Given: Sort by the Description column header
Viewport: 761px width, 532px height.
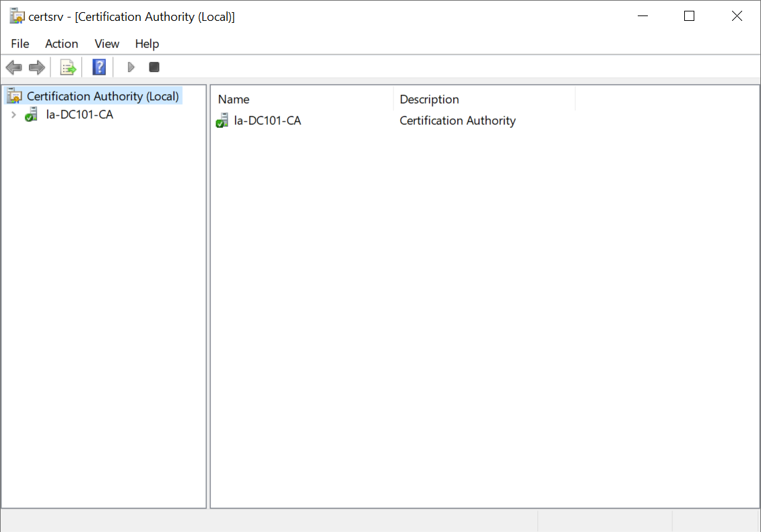Looking at the screenshot, I should (484, 99).
